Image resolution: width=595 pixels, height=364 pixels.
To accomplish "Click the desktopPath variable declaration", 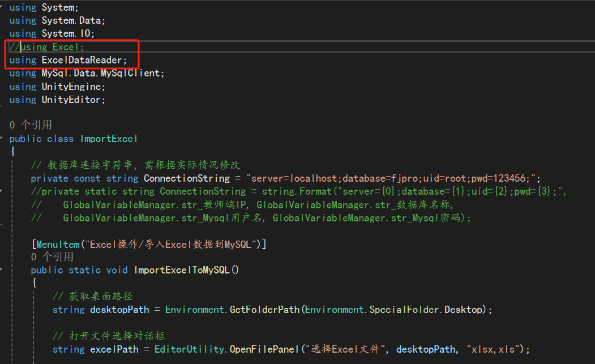I will tap(119, 310).
